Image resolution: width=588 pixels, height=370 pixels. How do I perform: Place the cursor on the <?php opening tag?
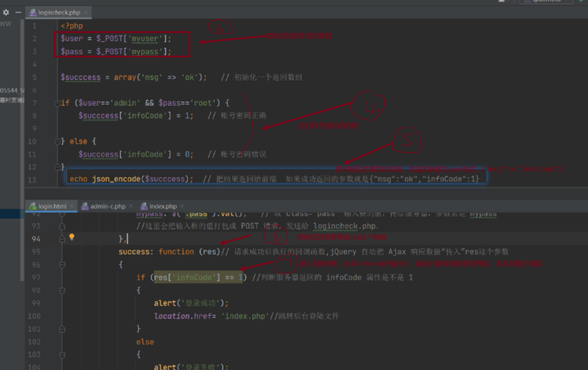pos(72,26)
